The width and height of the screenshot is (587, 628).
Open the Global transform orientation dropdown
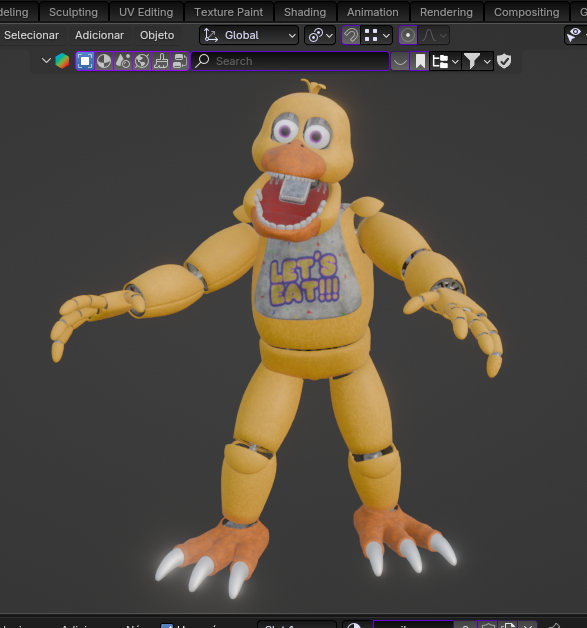pos(249,35)
